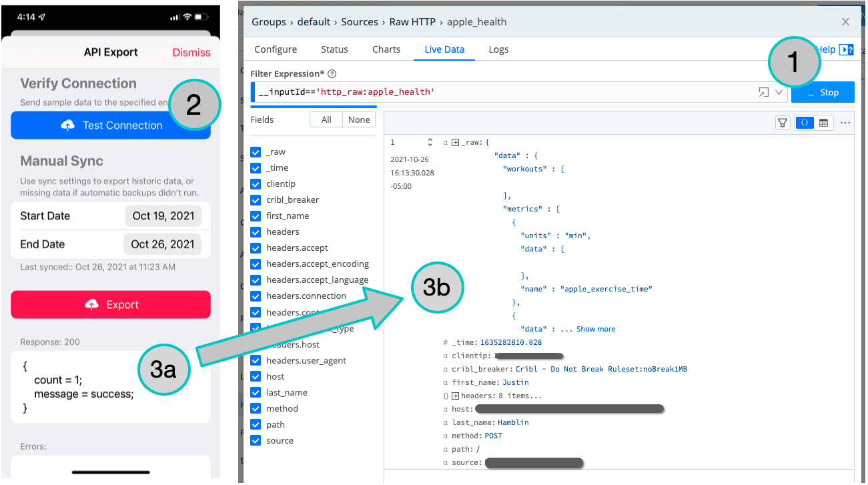Expand the headers 8 items node
This screenshot has height=485, width=868.
coord(456,396)
